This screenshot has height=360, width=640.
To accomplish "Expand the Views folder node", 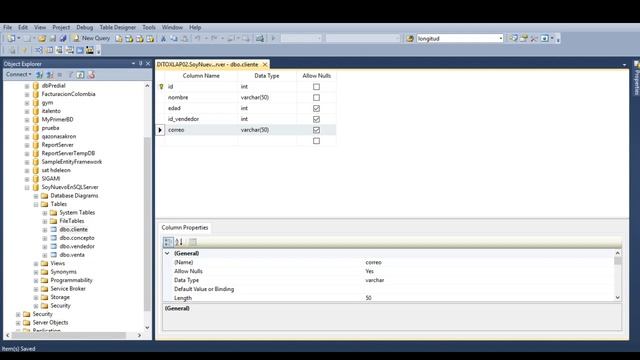I will [36, 264].
